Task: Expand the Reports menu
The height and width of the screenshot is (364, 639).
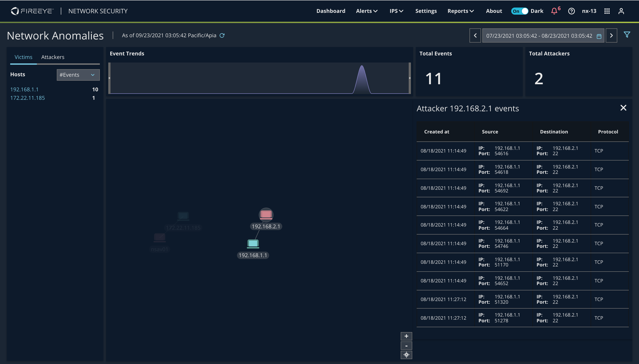Action: click(461, 11)
